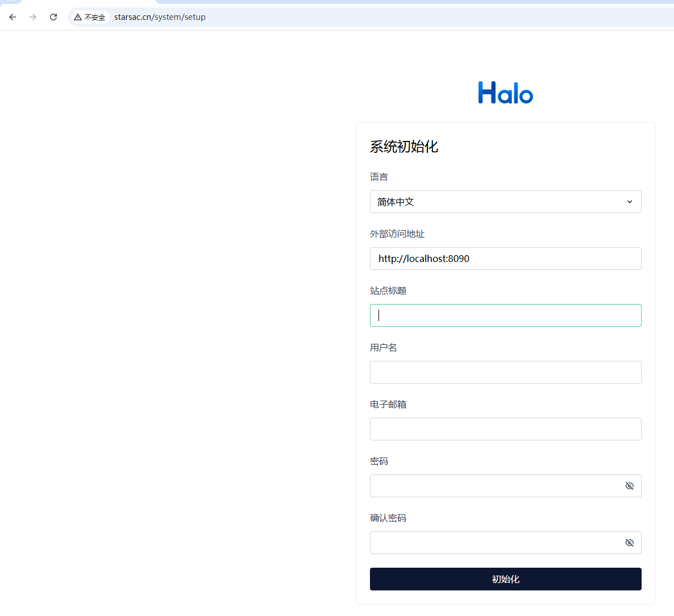Toggle visibility in the 密码 field
This screenshot has height=616, width=674.
(x=629, y=486)
